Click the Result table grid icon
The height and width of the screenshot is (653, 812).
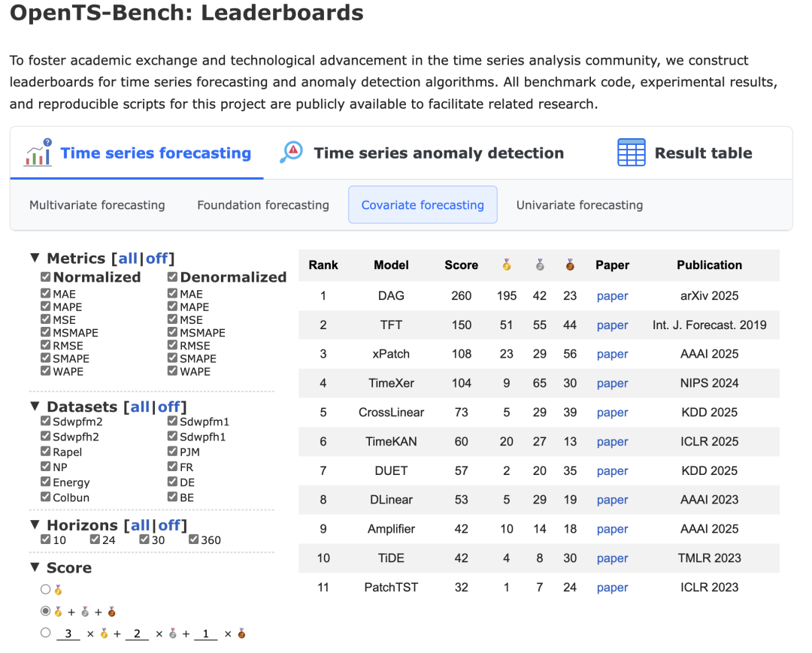point(632,152)
